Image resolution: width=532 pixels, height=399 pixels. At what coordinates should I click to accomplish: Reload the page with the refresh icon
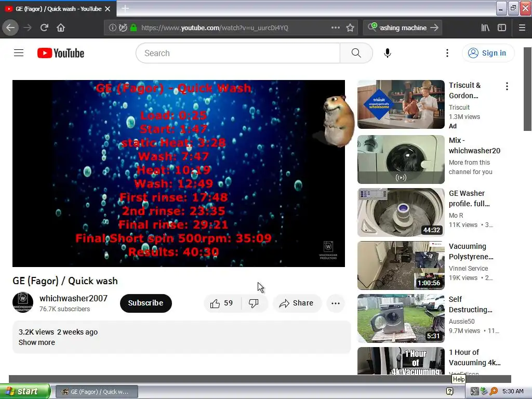tap(44, 28)
